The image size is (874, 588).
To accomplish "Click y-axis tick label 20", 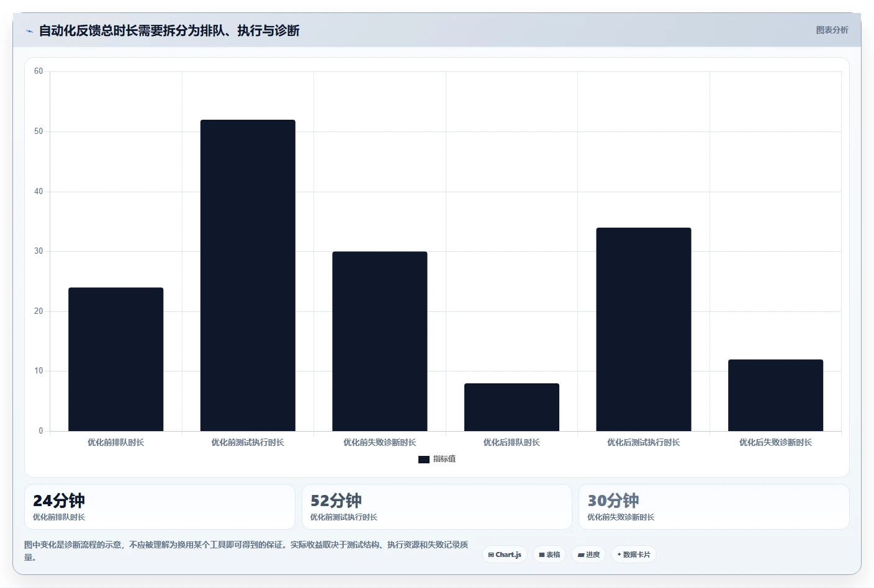I will pos(38,311).
